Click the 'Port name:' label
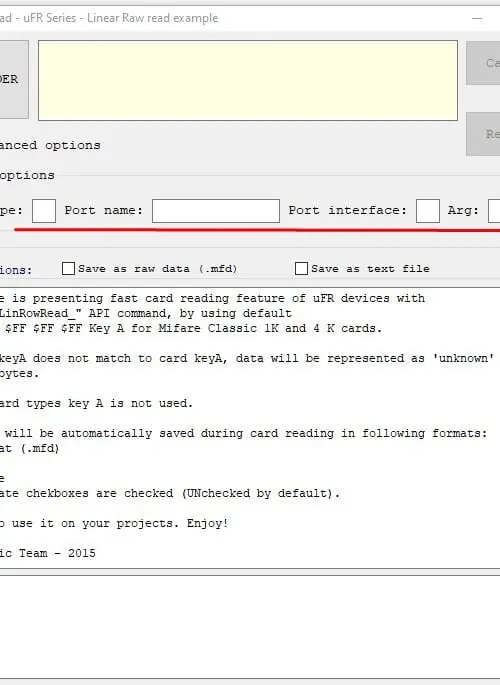Image resolution: width=500 pixels, height=685 pixels. 104,211
